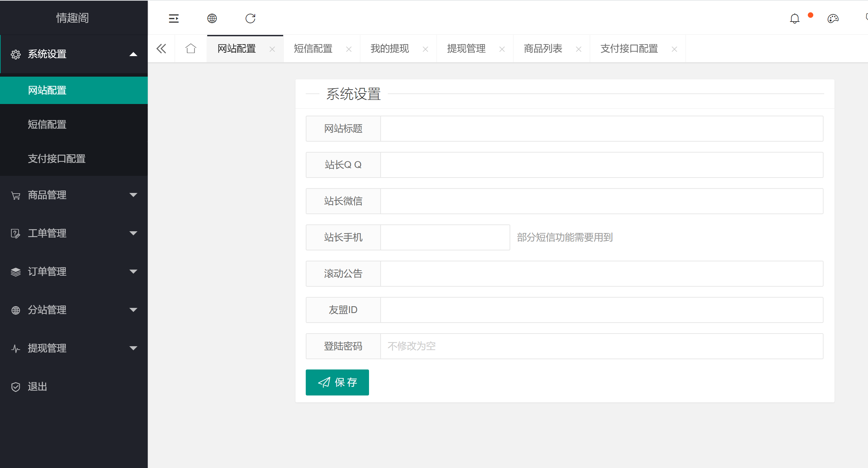Open the theme palette icon at top right
This screenshot has width=868, height=468.
(x=833, y=18)
